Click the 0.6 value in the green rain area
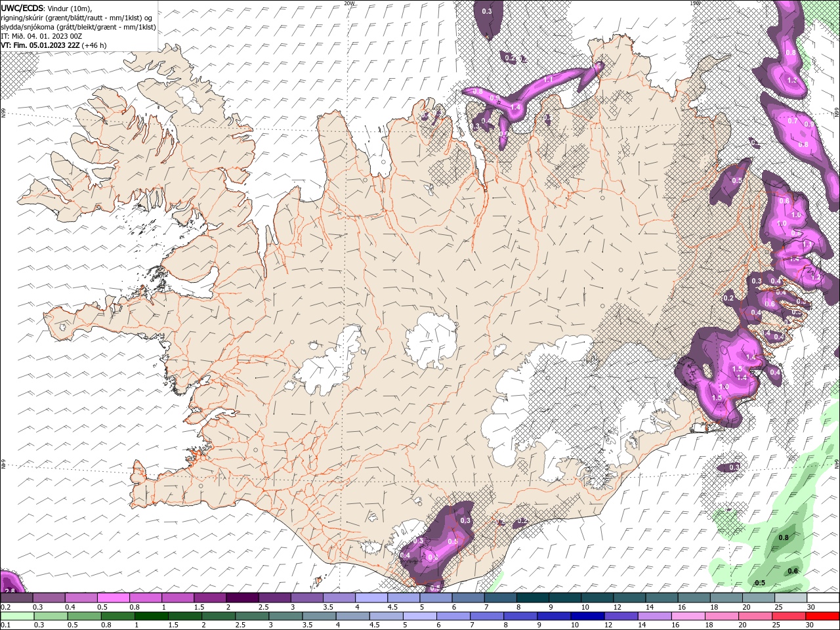 pos(793,571)
